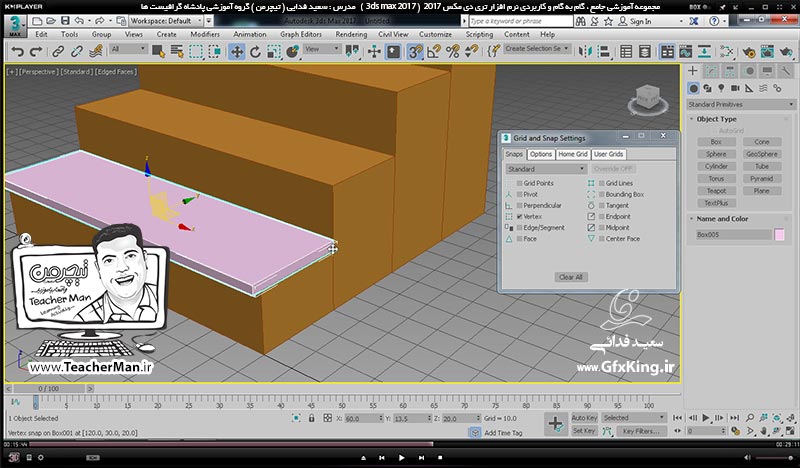This screenshot has width=800, height=468.
Task: Open the Rendering menu
Action: [x=351, y=34]
